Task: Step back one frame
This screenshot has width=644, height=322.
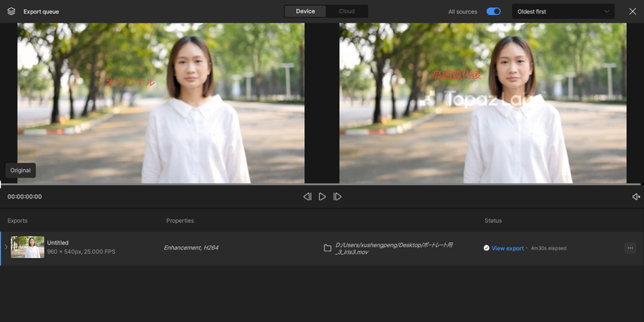Action: (x=307, y=197)
